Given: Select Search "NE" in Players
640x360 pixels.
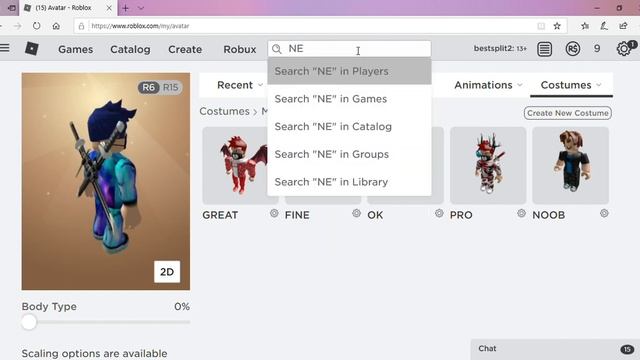Looking at the screenshot, I should (x=349, y=71).
